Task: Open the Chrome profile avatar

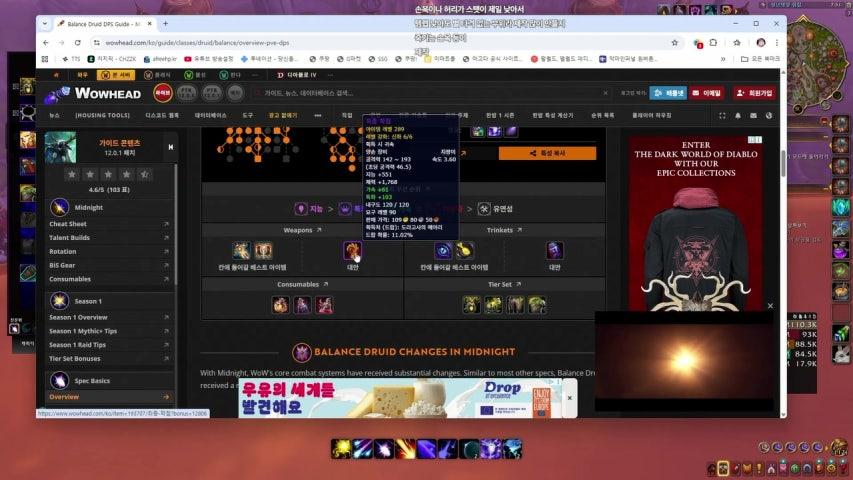Action: pos(761,42)
